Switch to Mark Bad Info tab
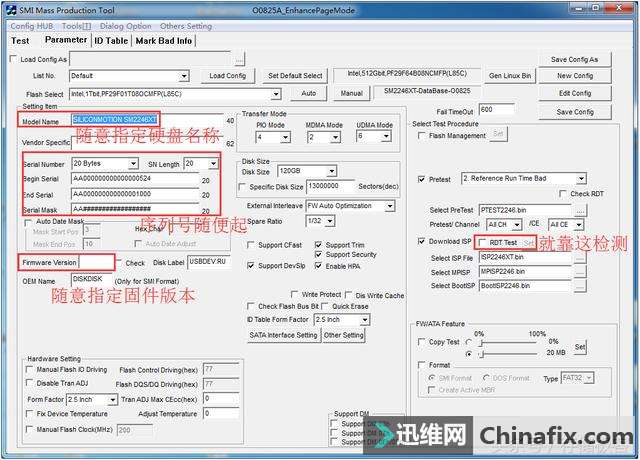Screen dimensions: 640x460 tap(164, 41)
